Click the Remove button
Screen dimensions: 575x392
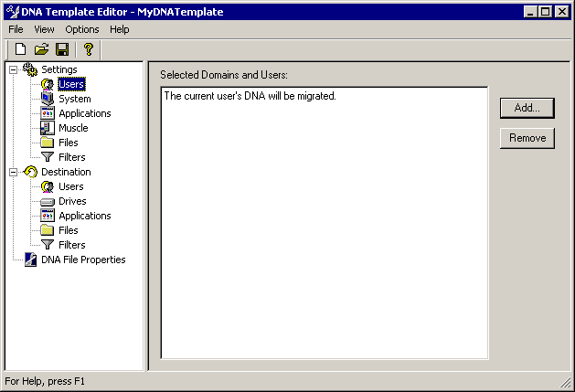click(x=527, y=138)
